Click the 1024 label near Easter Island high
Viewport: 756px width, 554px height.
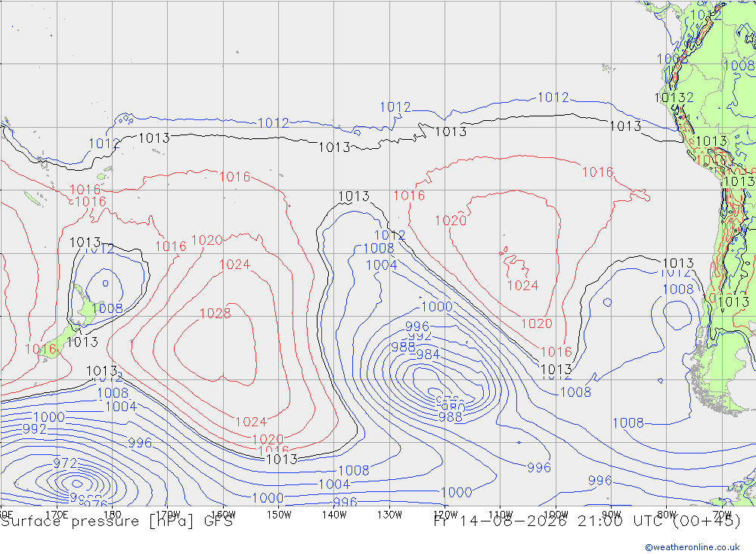click(x=522, y=286)
